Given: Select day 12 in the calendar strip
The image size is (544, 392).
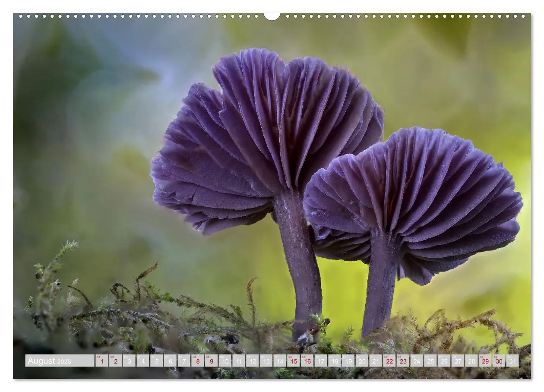Looking at the screenshot, I should pyautogui.click(x=252, y=361).
